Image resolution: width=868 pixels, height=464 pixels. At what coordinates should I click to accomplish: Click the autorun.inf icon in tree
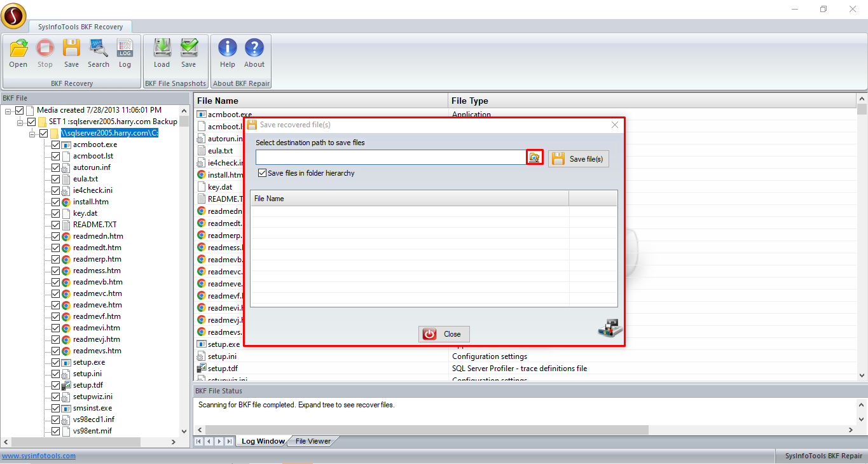[66, 167]
